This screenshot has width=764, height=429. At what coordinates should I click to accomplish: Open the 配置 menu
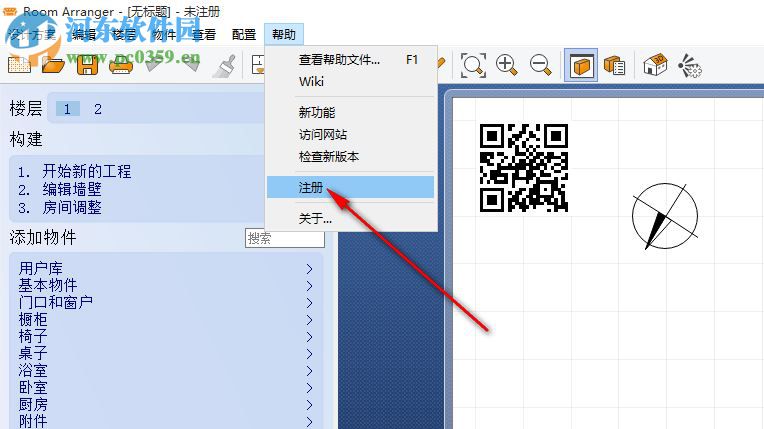click(244, 35)
